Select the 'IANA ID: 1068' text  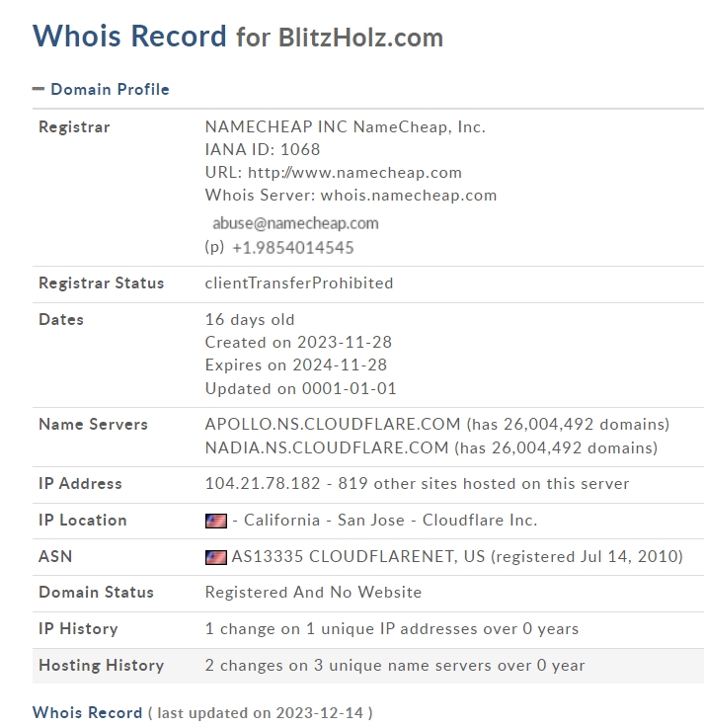[x=263, y=149]
